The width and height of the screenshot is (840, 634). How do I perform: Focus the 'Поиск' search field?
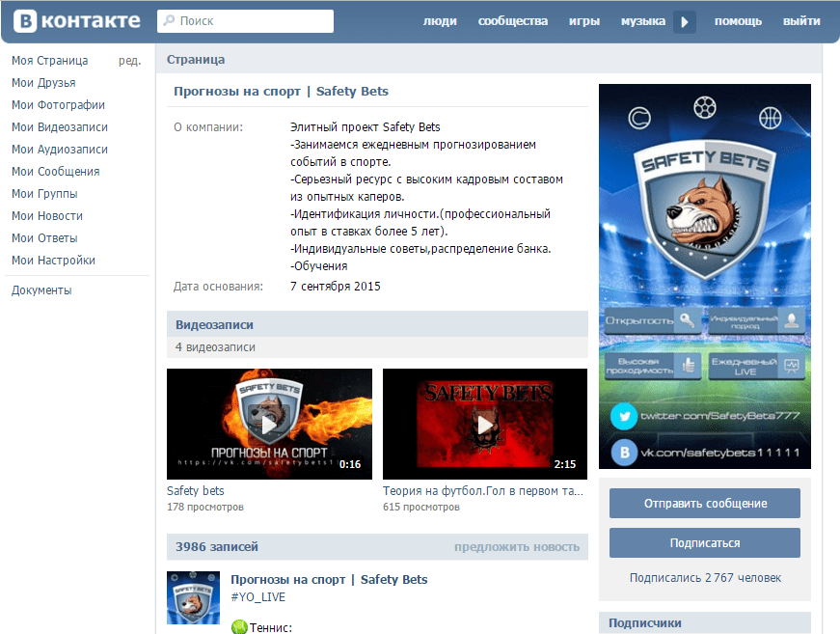[x=245, y=21]
